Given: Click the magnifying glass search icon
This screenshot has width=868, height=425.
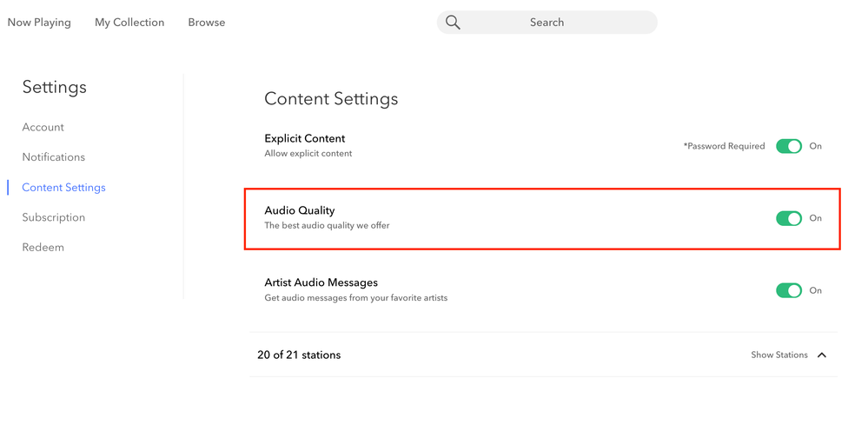Looking at the screenshot, I should [453, 23].
